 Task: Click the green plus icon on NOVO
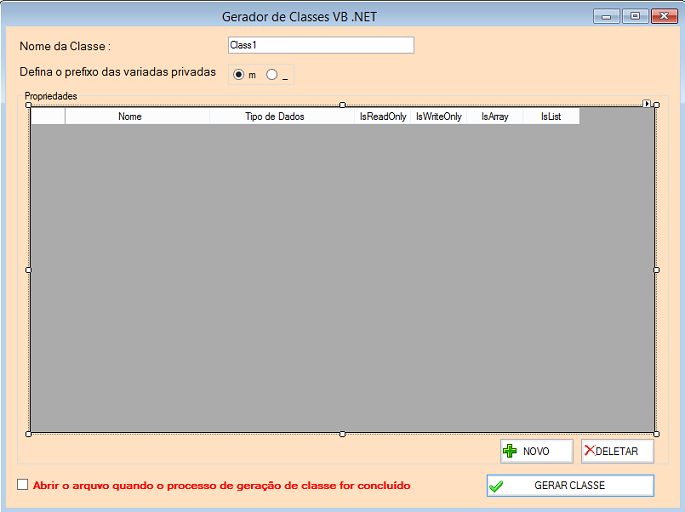click(x=509, y=451)
